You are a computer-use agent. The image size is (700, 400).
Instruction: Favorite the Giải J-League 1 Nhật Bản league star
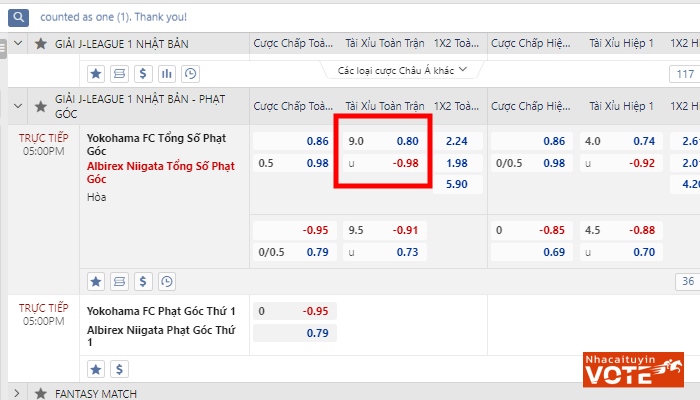click(x=41, y=44)
